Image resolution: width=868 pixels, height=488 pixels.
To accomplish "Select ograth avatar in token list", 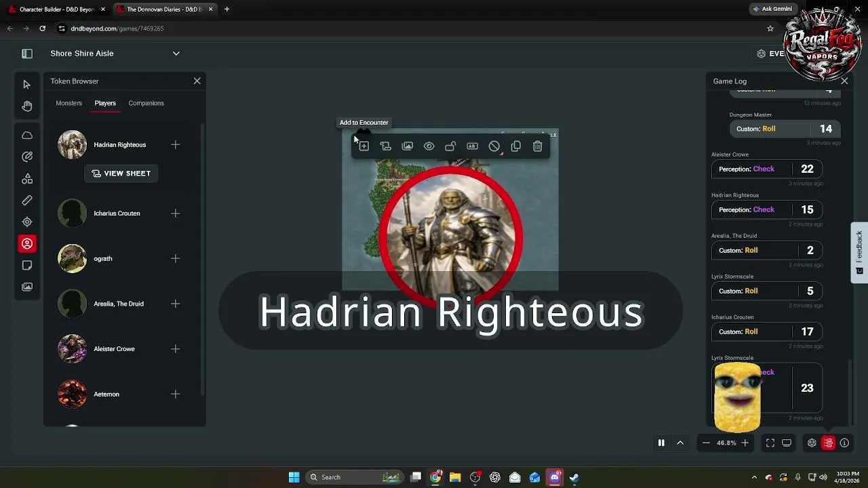I will point(72,258).
